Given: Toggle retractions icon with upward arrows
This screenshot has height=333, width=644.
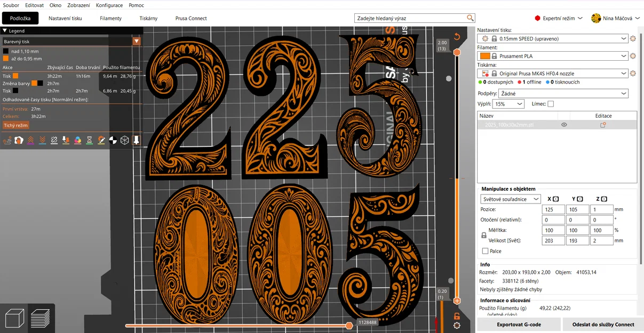Looking at the screenshot, I should pyautogui.click(x=30, y=140).
